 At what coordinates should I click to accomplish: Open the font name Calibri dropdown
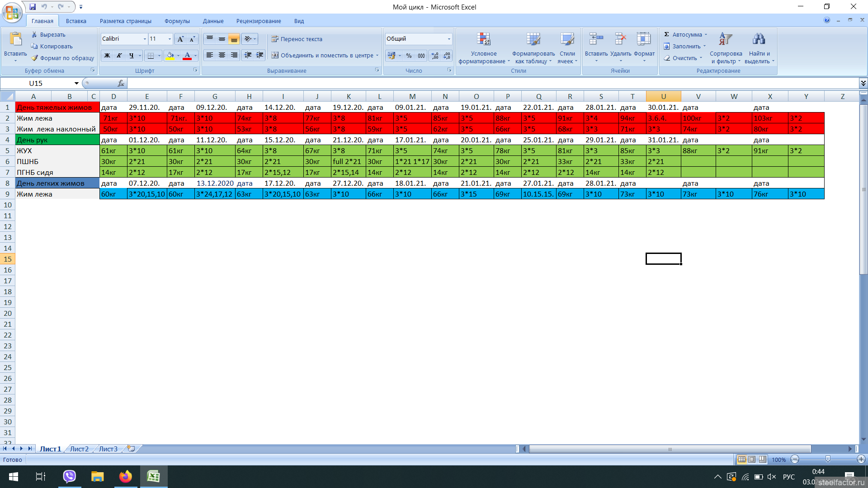tap(145, 39)
